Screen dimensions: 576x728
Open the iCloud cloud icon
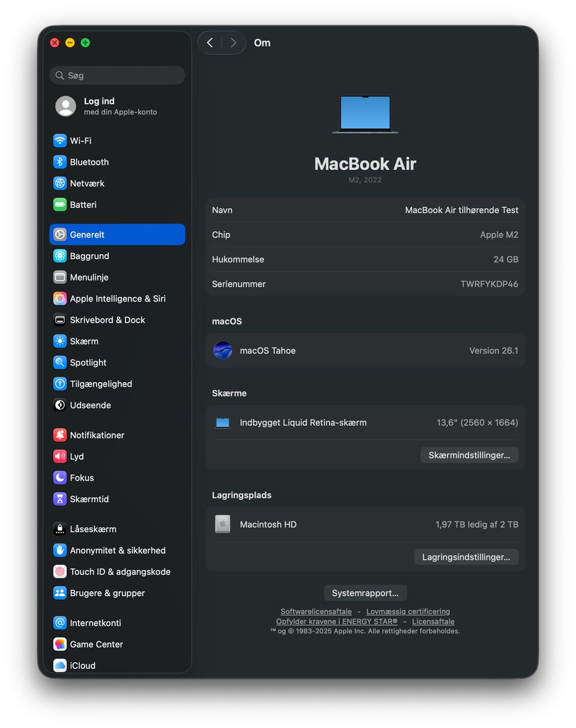click(59, 665)
